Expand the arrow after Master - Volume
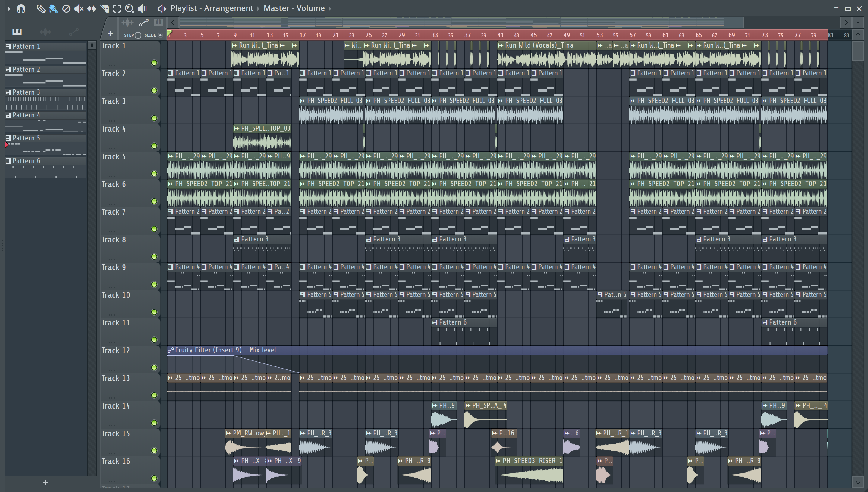 coord(330,8)
